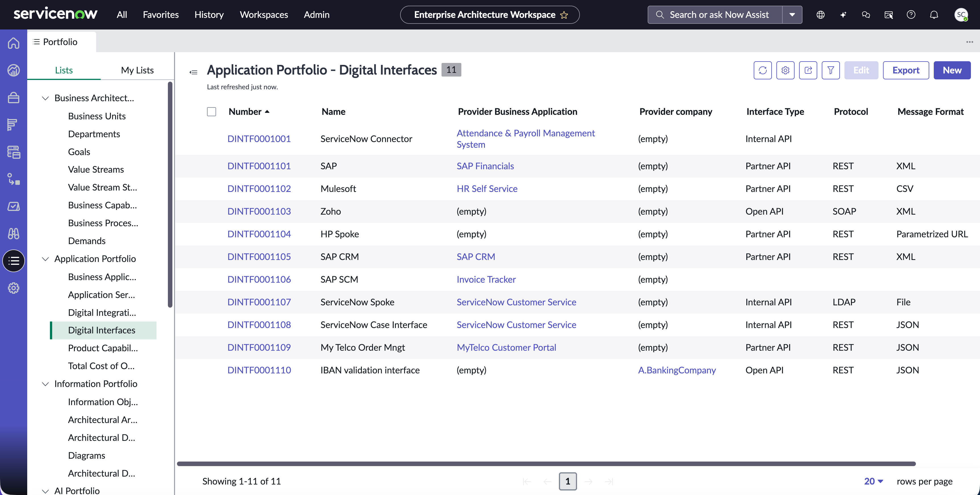Open sidebar settings gear icon
Image resolution: width=980 pixels, height=495 pixels.
(14, 288)
